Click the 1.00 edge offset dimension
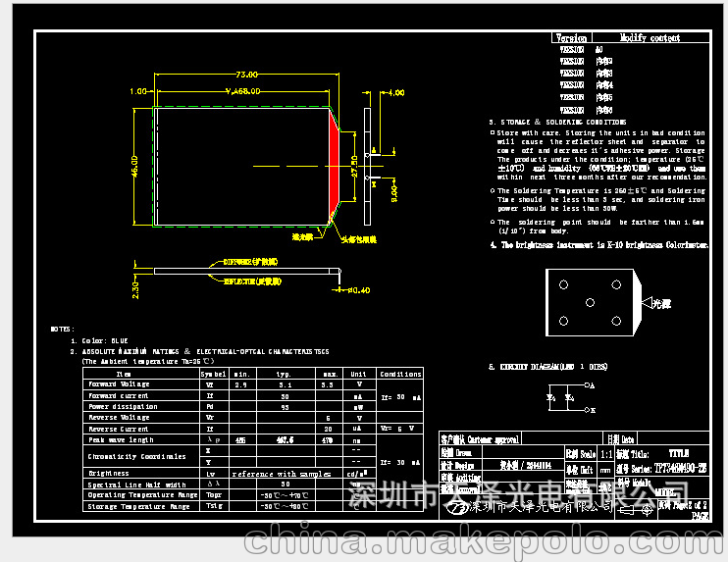This screenshot has height=562, width=728. pos(138,91)
